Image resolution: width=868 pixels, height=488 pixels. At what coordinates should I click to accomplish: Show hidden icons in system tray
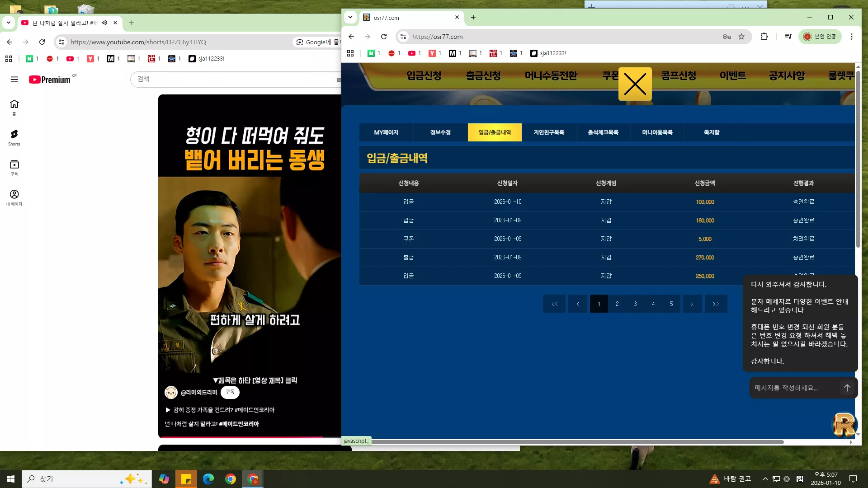click(x=765, y=479)
